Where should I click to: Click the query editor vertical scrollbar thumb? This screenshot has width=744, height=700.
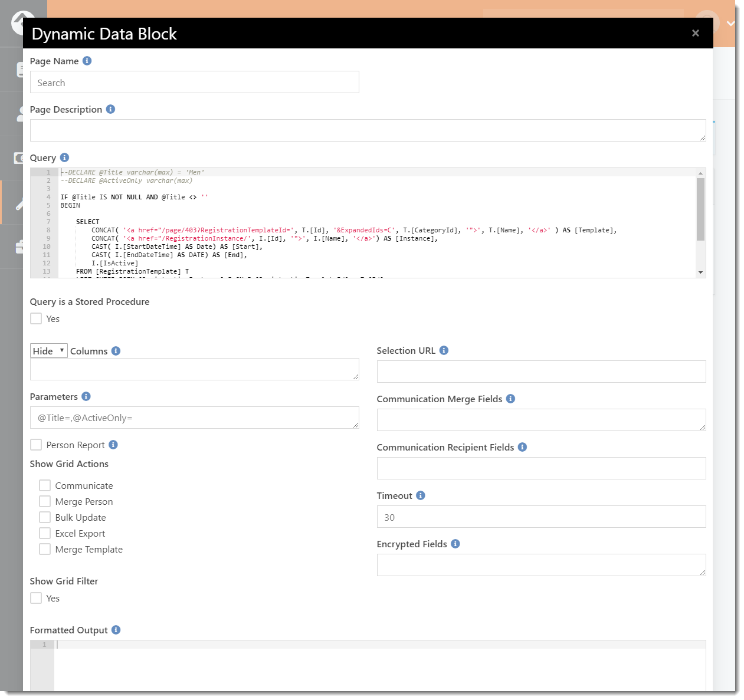[x=701, y=209]
